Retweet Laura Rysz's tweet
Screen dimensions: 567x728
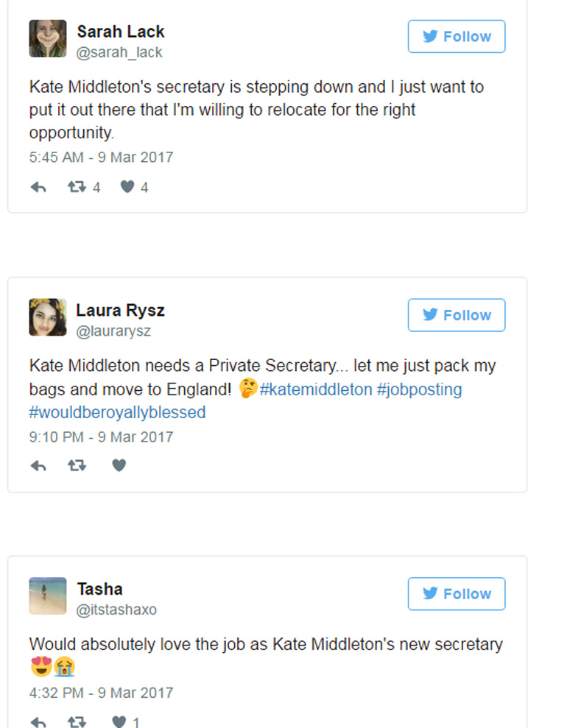77,465
